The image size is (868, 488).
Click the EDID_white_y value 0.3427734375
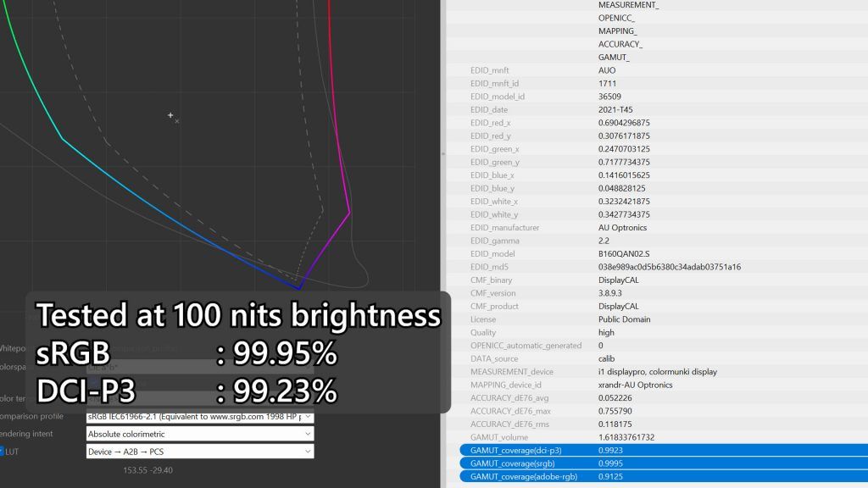(624, 214)
